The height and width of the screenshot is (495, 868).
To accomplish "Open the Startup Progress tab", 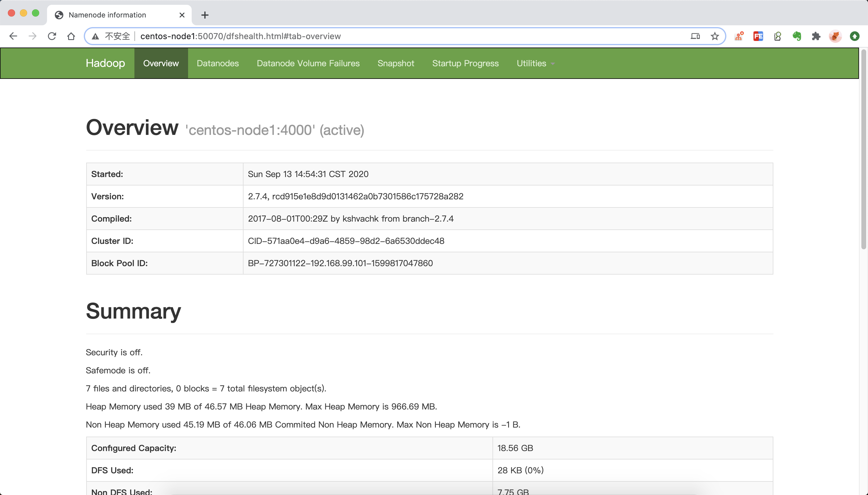I will 465,63.
